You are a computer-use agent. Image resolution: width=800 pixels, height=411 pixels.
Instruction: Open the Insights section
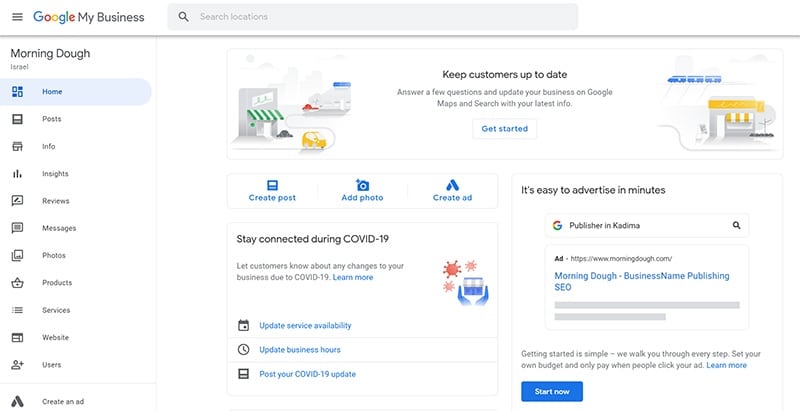[55, 174]
